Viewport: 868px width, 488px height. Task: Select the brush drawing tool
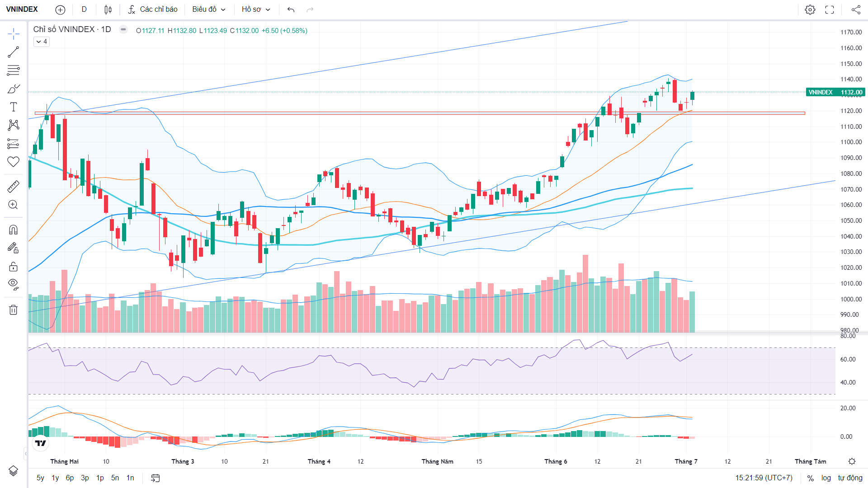coord(14,89)
